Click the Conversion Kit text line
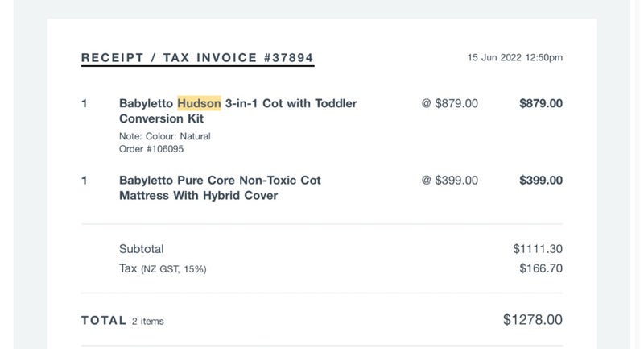The height and width of the screenshot is (349, 644). [162, 118]
